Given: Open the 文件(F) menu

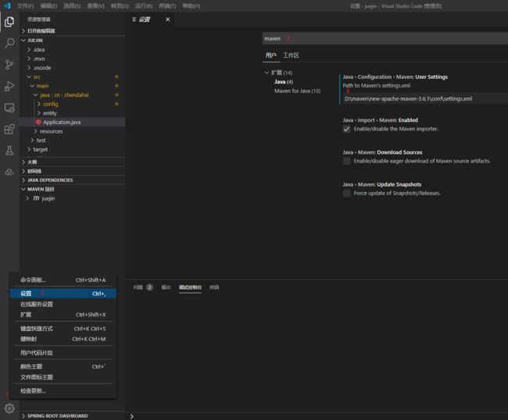Looking at the screenshot, I should point(26,5).
